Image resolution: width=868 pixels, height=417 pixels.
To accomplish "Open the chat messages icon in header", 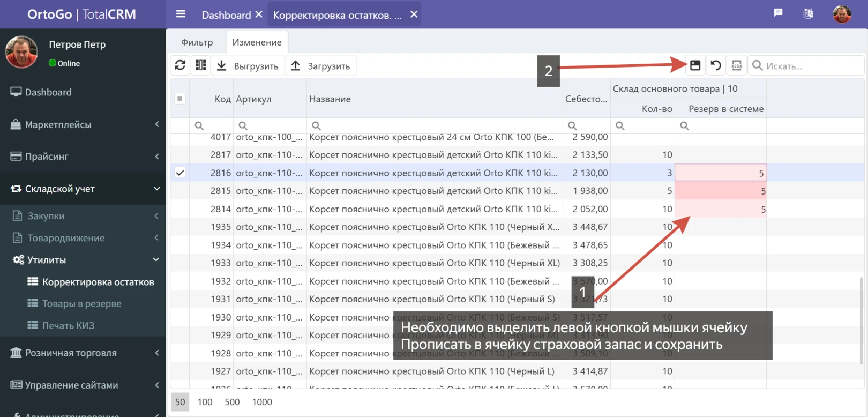I will tap(778, 13).
